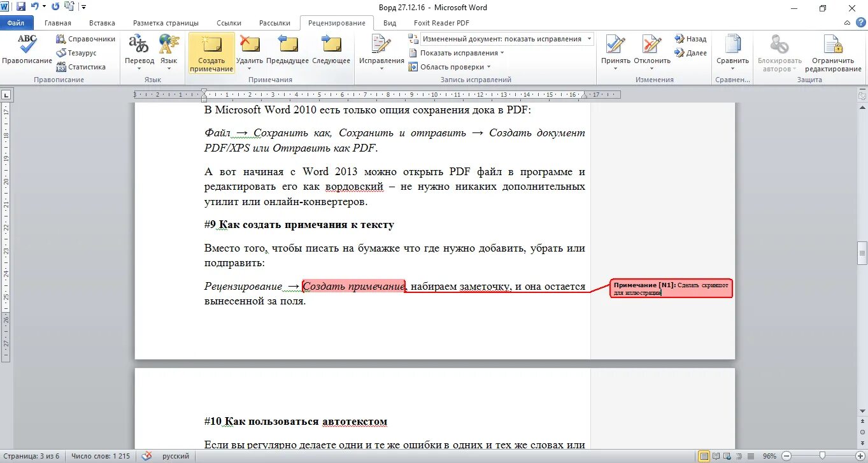Click the Отклонить change icon

[652, 45]
